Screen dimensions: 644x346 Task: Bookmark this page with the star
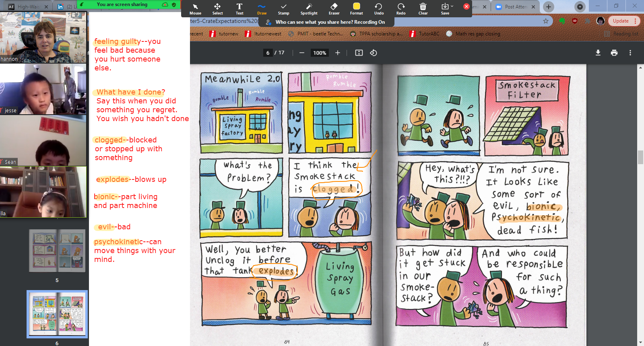tap(546, 21)
